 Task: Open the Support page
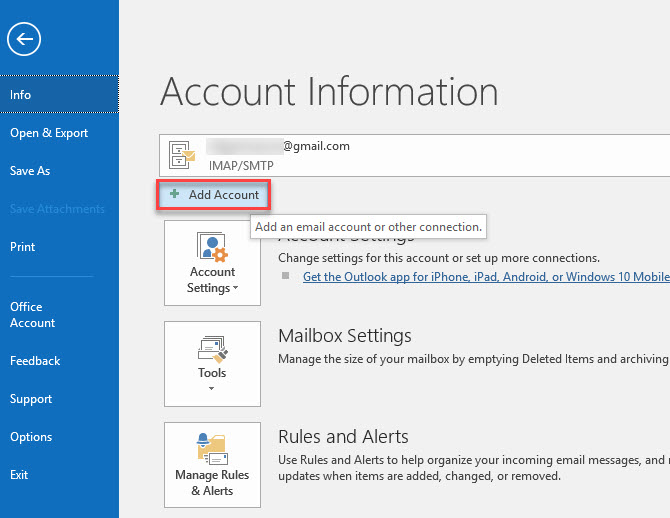click(x=31, y=399)
